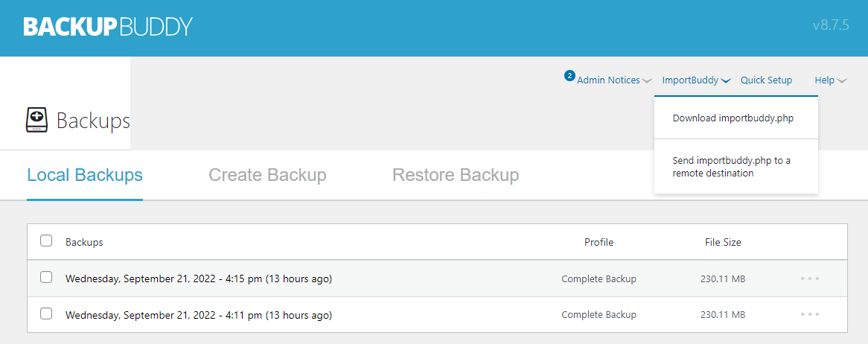
Task: Click the Backups drive icon
Action: point(38,120)
